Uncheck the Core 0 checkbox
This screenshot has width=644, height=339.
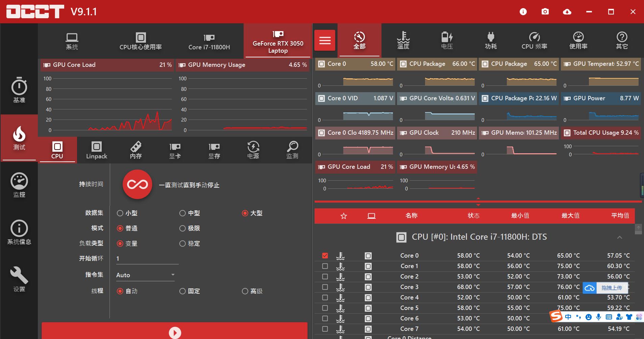[325, 256]
